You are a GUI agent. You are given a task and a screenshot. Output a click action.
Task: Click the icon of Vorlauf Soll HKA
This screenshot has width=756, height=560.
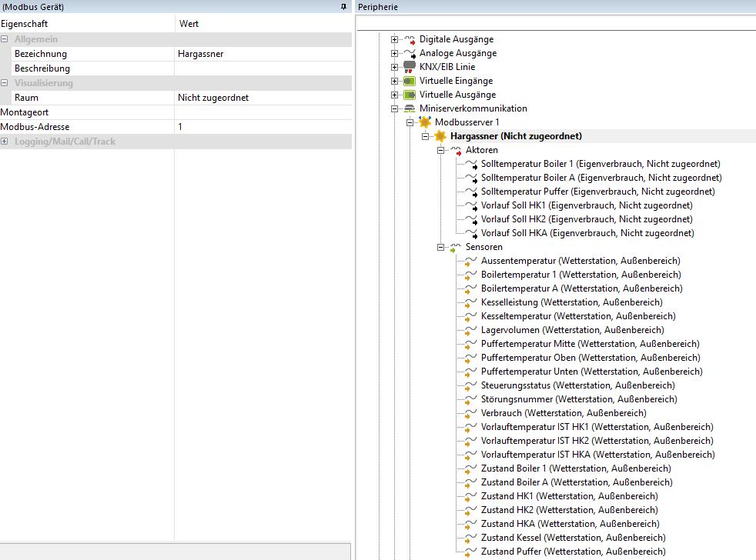click(x=471, y=234)
